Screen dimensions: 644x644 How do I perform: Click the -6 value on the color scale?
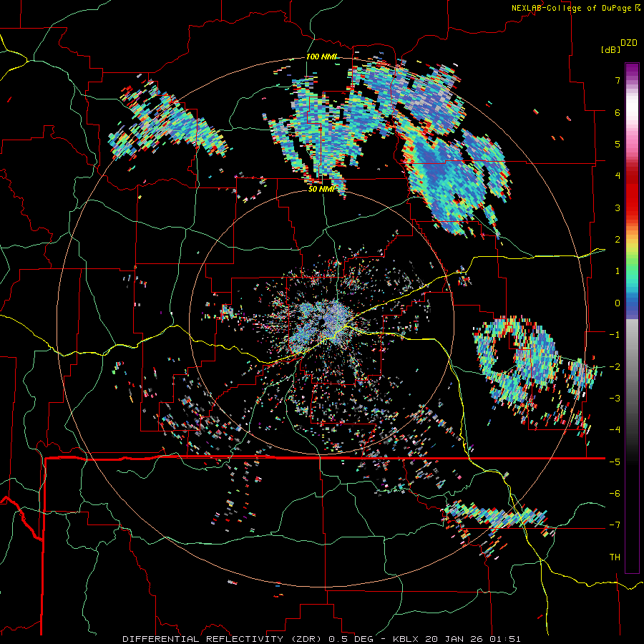point(615,494)
